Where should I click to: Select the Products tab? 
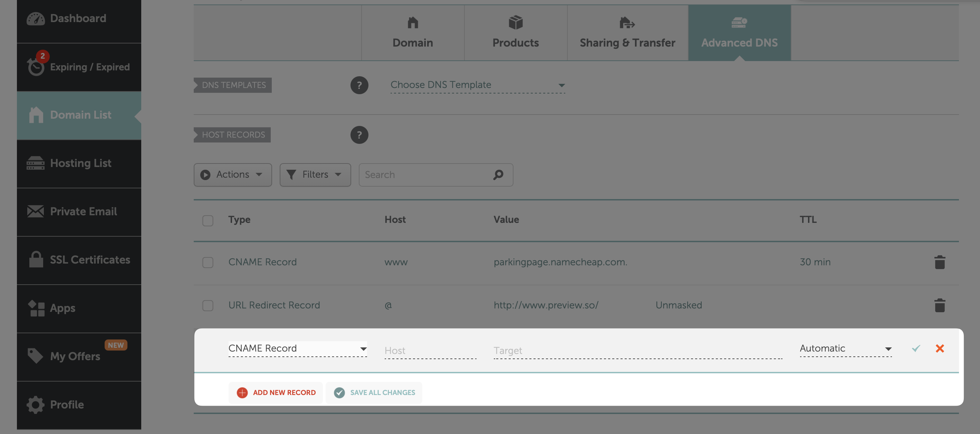click(516, 32)
